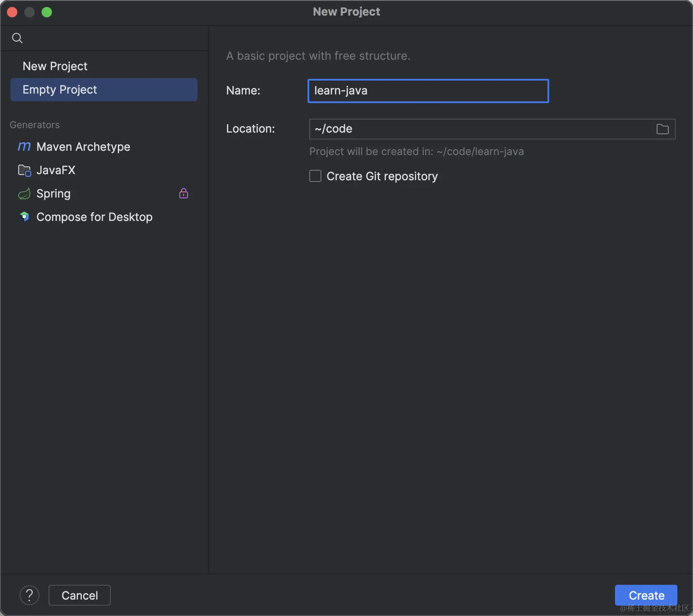This screenshot has height=616, width=693.
Task: Select New Project in sidebar
Action: click(104, 66)
